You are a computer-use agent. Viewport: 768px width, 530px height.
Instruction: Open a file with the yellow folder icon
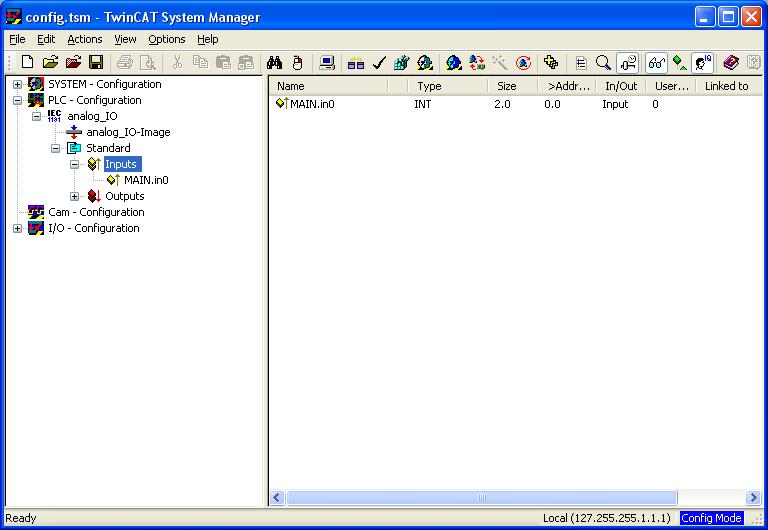50,62
